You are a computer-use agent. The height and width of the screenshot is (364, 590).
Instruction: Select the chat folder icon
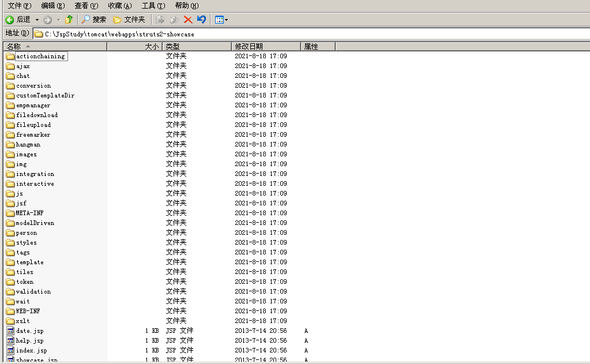pos(10,76)
